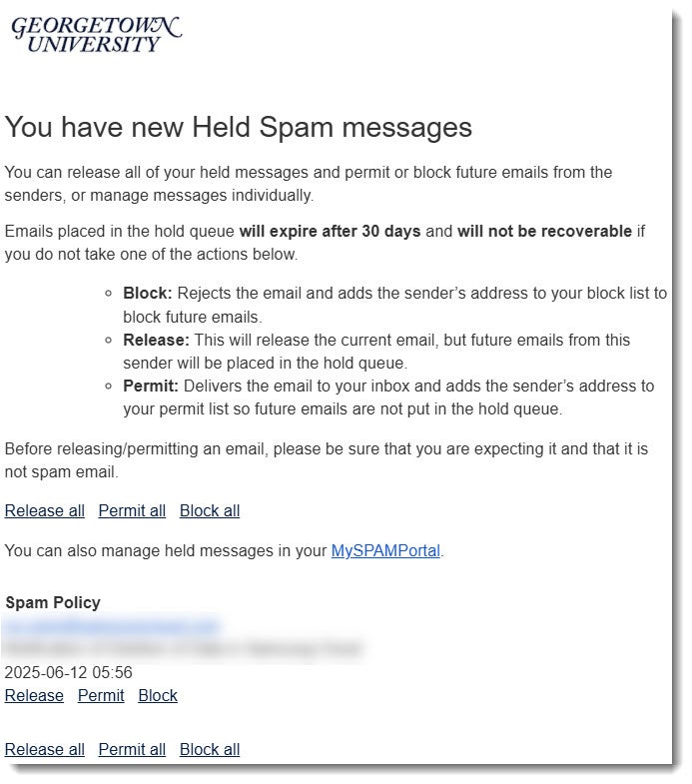
Task: Click blurred sender email address under Spam Policy
Action: [x=111, y=626]
